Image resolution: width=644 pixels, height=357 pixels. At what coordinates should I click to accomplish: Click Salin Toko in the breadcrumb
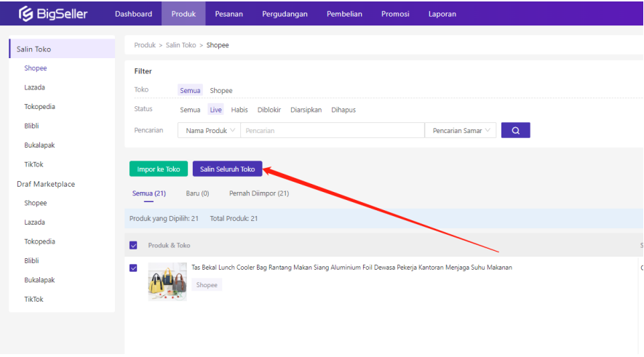(x=180, y=45)
